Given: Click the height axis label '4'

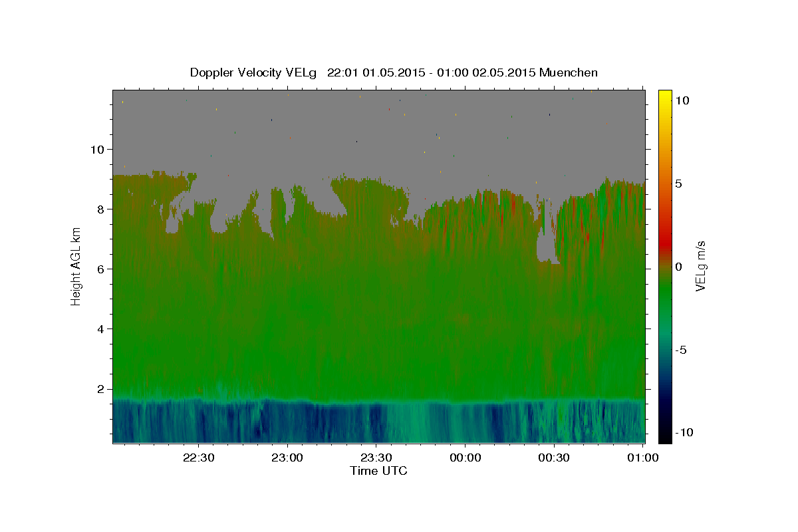Looking at the screenshot, I should pyautogui.click(x=101, y=329).
